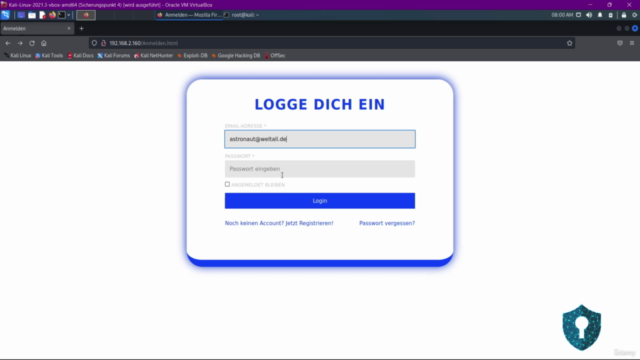Go back one page in Firefox
The height and width of the screenshot is (360, 640).
click(x=8, y=43)
